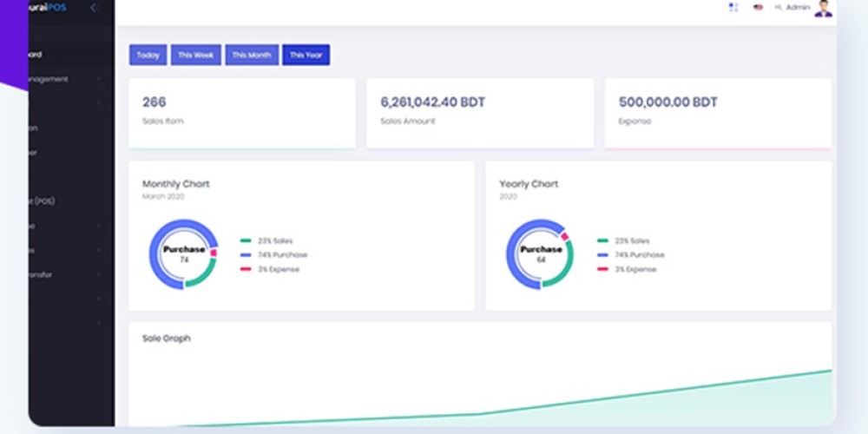Show data for This Year
The image size is (868, 434).
306,55
